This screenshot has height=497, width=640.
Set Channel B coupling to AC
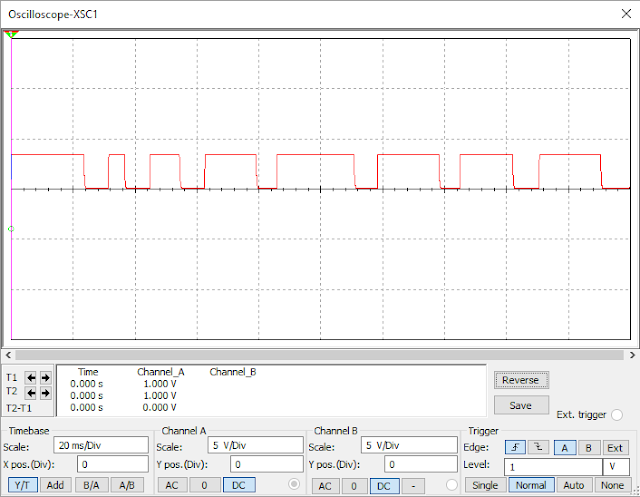[x=325, y=486]
